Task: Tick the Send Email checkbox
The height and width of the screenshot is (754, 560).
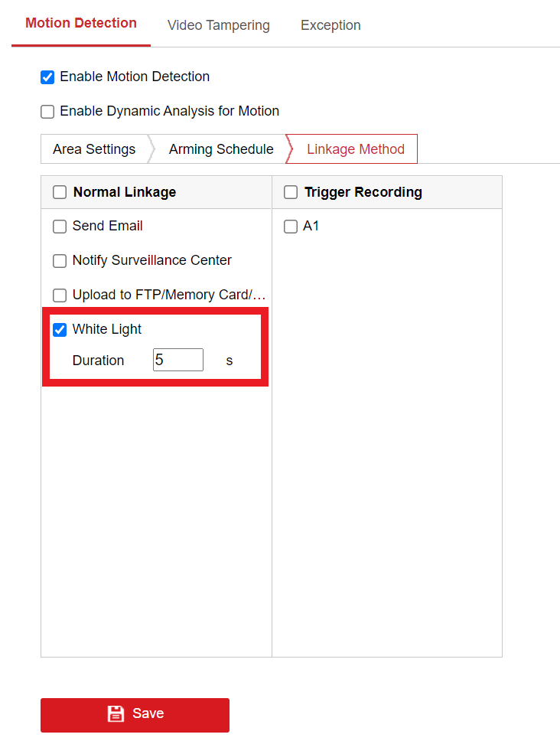Action: 60,227
